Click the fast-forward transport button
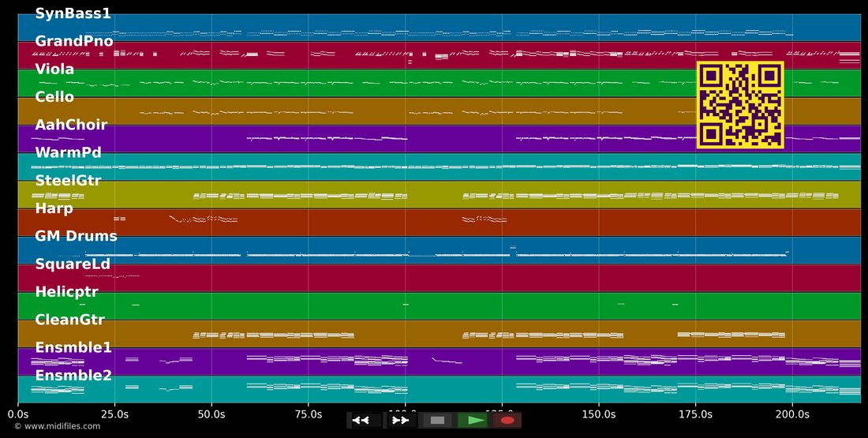This screenshot has width=868, height=438. (x=400, y=421)
